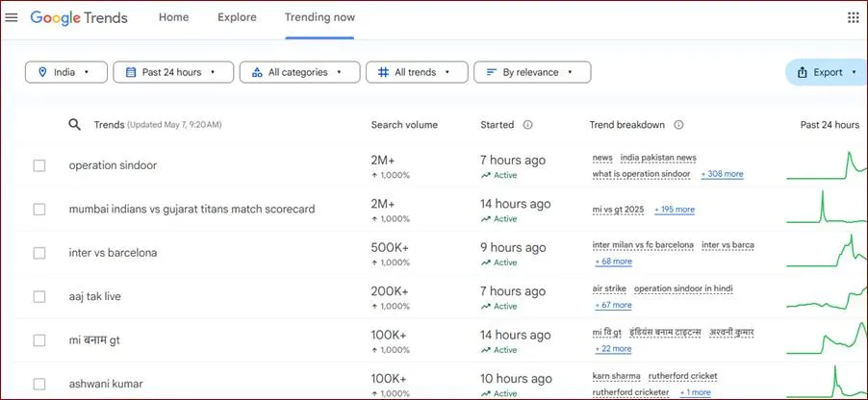The height and width of the screenshot is (400, 868).
Task: Tick checkbox for mumbai indians vs gujarat titans
Action: 39,209
